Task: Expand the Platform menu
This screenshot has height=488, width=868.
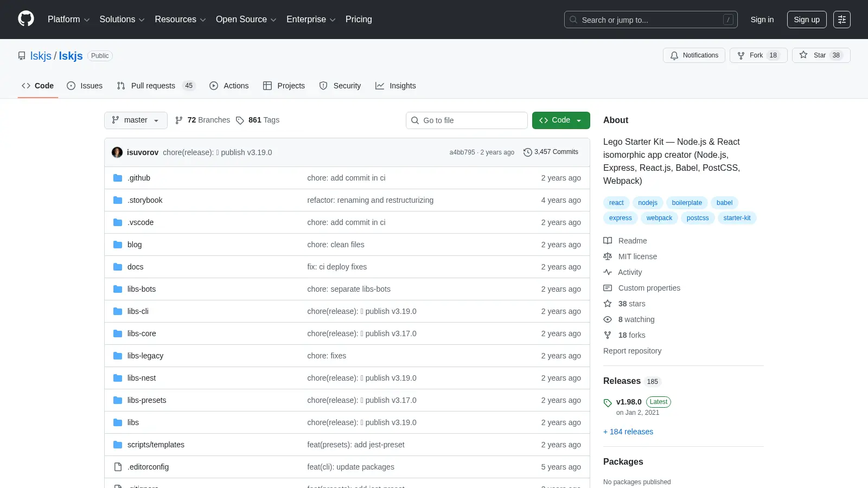Action: pos(68,20)
